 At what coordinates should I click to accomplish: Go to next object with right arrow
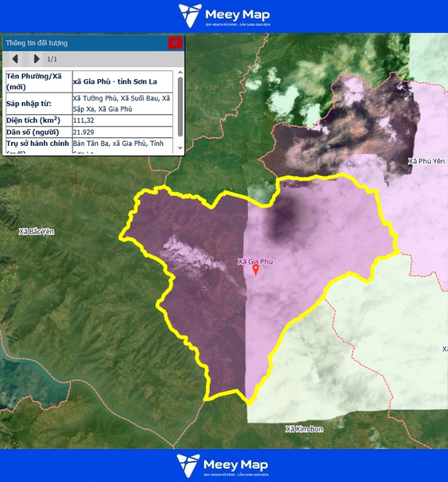(x=36, y=59)
